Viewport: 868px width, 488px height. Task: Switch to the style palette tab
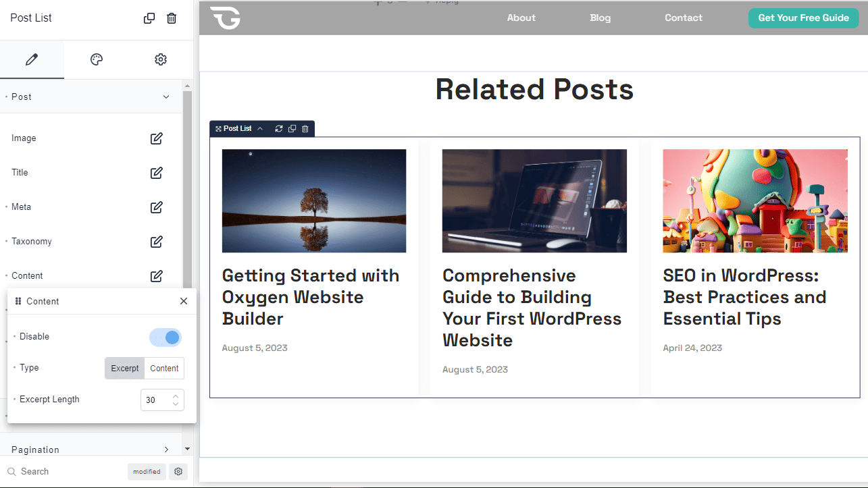97,59
